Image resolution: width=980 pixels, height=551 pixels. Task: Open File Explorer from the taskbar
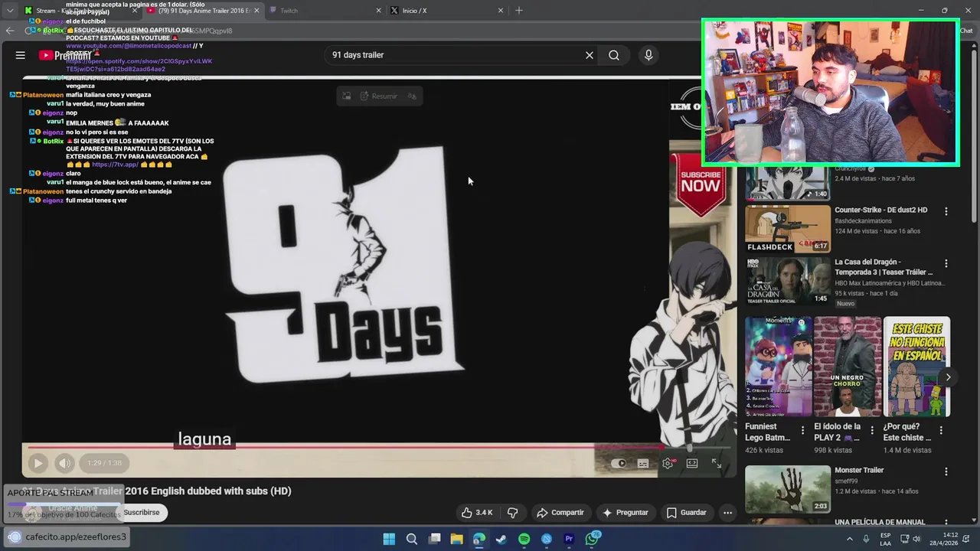pyautogui.click(x=456, y=539)
